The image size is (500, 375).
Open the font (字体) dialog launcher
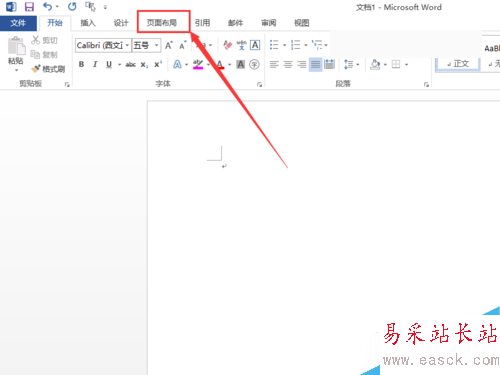pos(259,84)
